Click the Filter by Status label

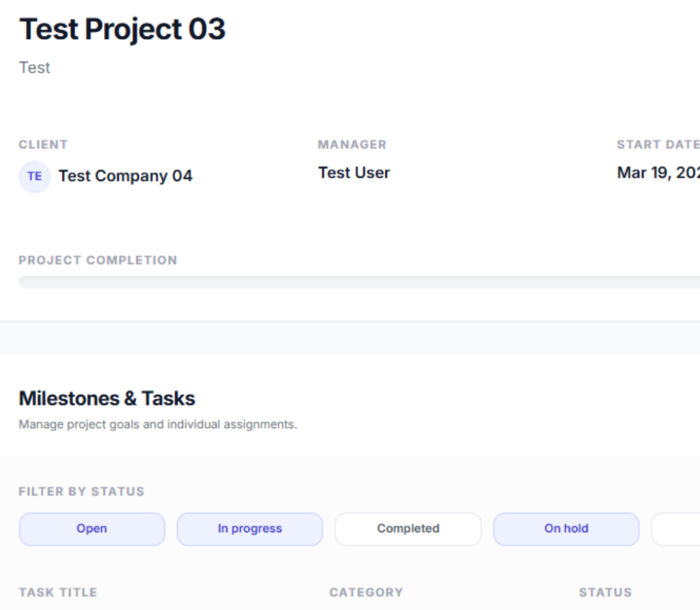(81, 492)
